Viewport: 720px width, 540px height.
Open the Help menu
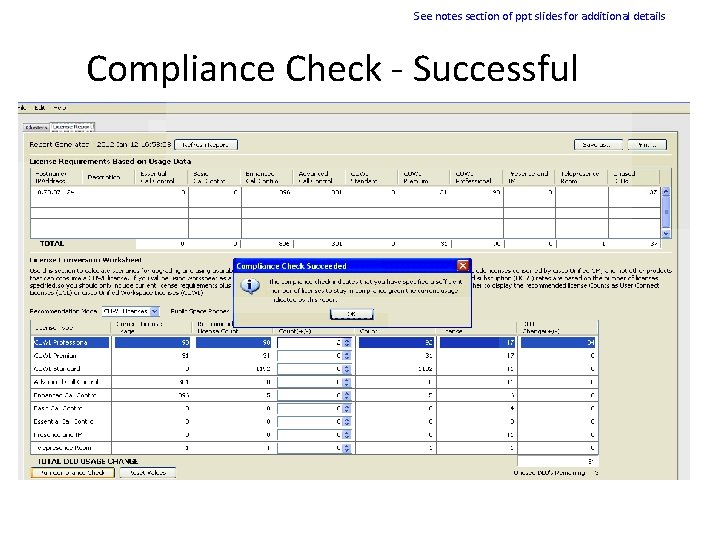pos(60,108)
